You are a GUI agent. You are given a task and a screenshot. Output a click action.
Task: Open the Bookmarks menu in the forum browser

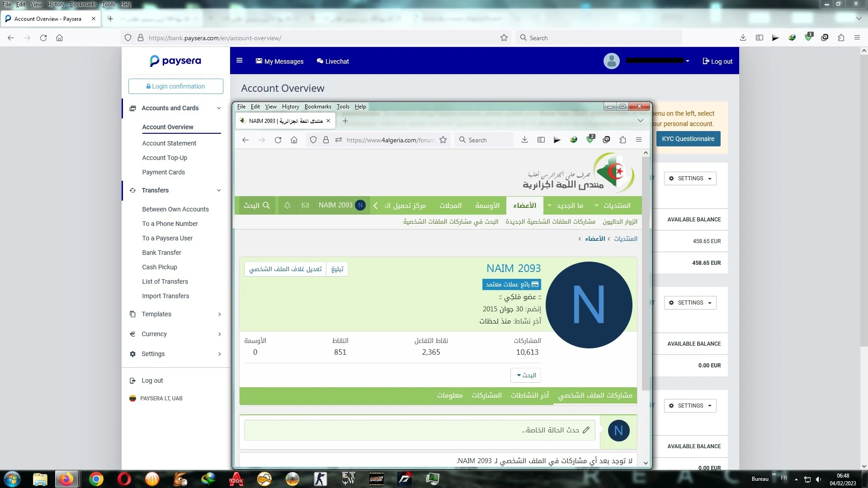[x=317, y=107]
